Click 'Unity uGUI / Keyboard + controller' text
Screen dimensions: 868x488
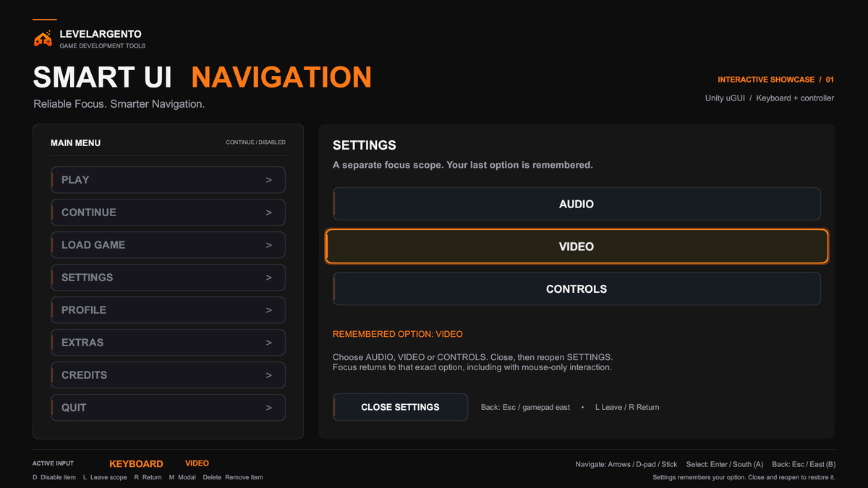(x=770, y=98)
